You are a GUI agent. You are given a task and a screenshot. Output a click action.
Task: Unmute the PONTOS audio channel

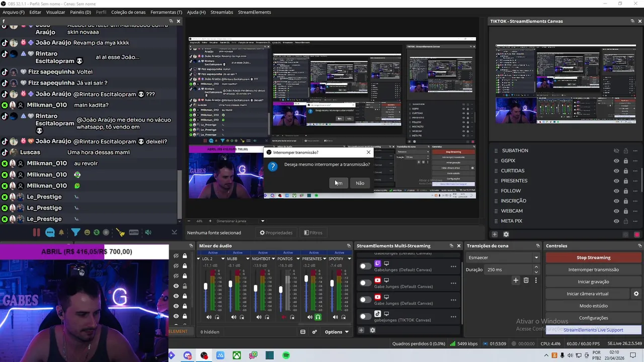click(284, 317)
